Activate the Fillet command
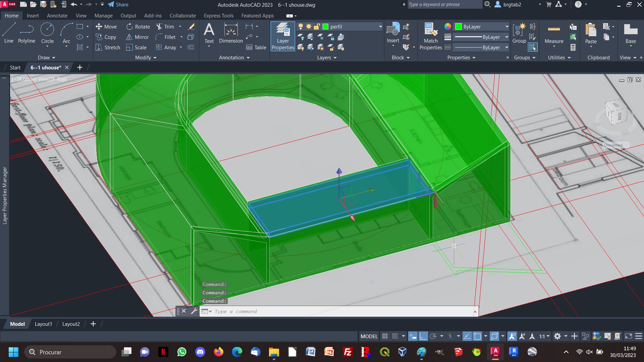Screen dimensions: 644x362 (166, 37)
